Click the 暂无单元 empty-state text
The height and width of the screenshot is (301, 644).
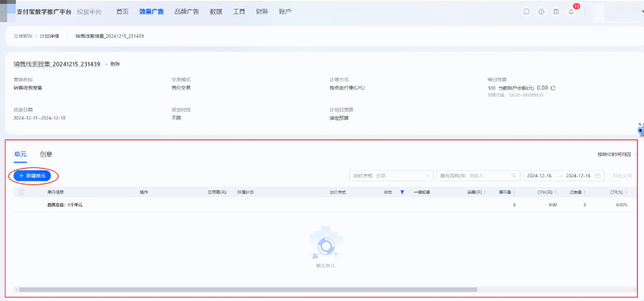(326, 266)
